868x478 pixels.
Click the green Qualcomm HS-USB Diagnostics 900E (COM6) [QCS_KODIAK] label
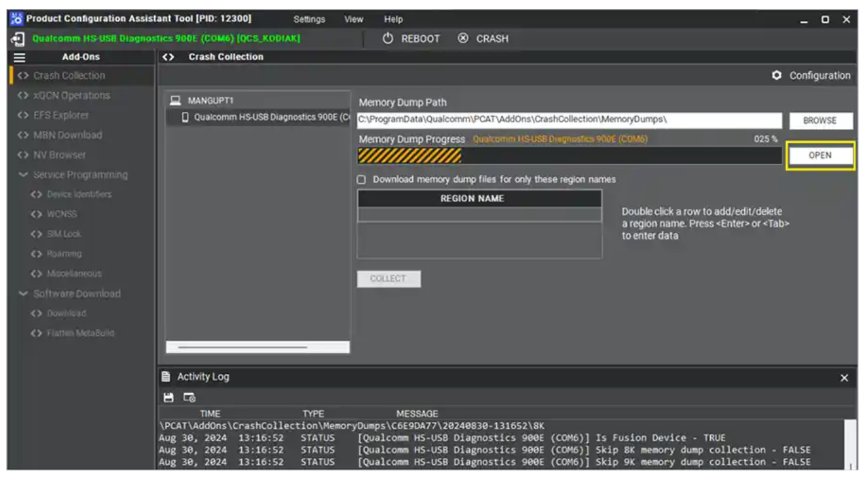(x=166, y=39)
